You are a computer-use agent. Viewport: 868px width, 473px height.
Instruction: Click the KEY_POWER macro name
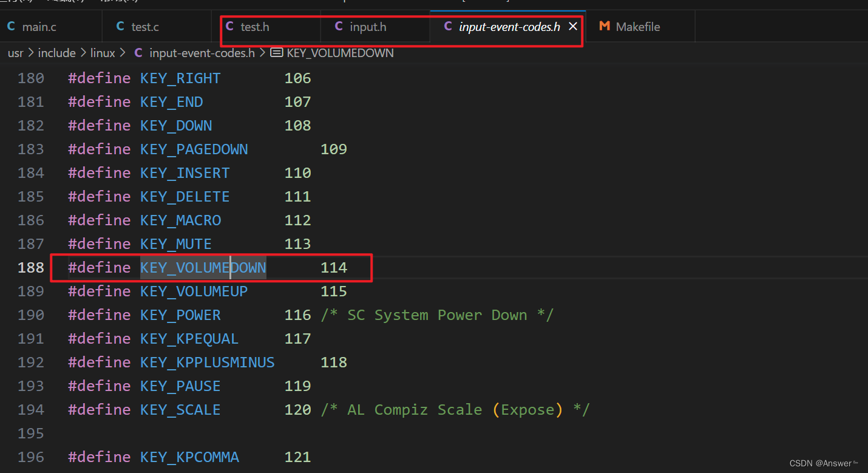click(x=180, y=315)
